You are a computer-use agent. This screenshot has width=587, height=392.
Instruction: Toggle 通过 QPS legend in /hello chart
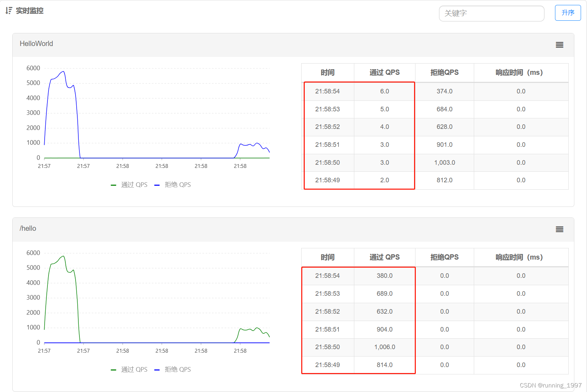(x=129, y=370)
